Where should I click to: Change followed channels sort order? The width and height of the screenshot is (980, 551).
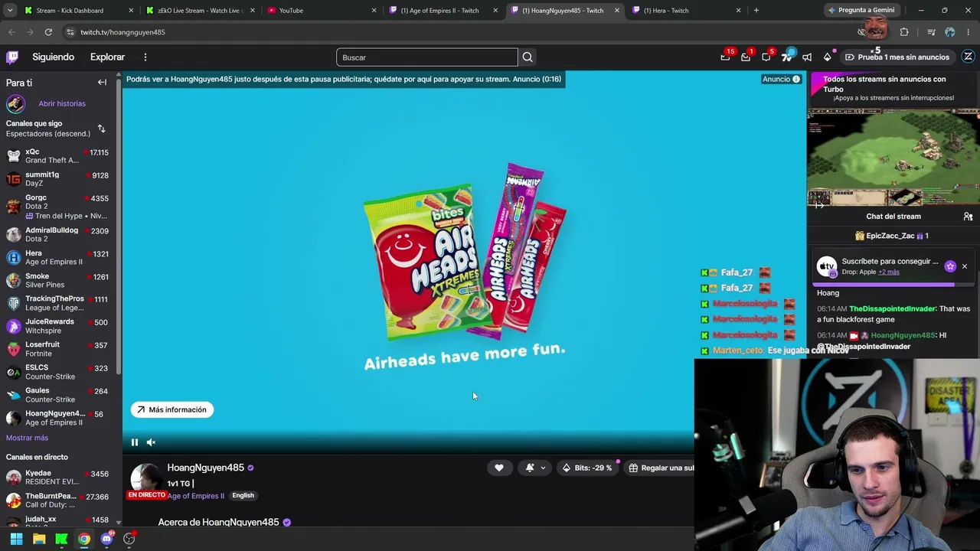coord(101,129)
